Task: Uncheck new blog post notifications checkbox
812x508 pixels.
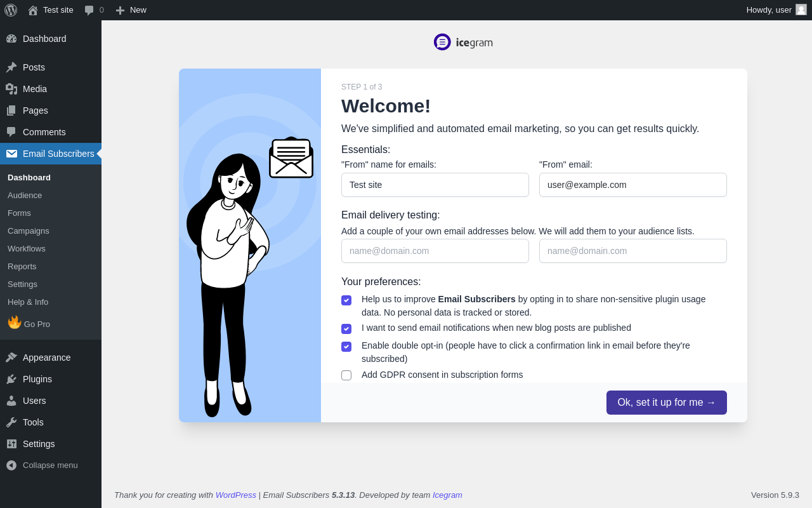Action: (x=346, y=329)
